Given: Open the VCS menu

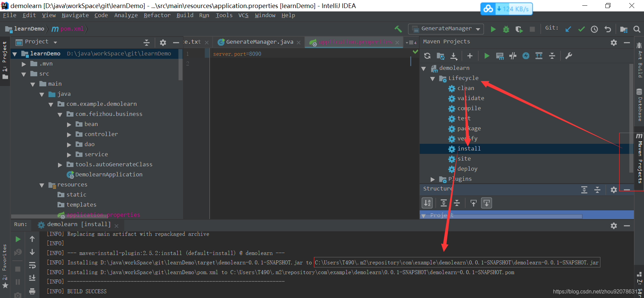Looking at the screenshot, I should [x=244, y=15].
